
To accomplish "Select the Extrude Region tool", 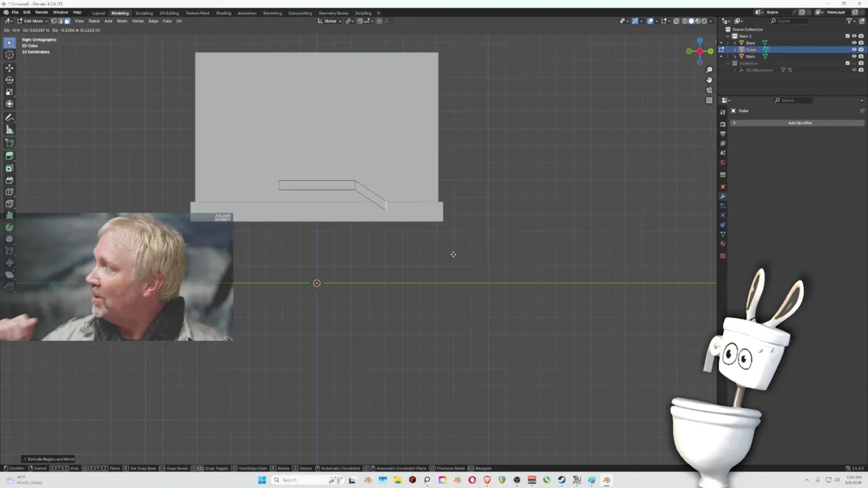I will (9, 155).
